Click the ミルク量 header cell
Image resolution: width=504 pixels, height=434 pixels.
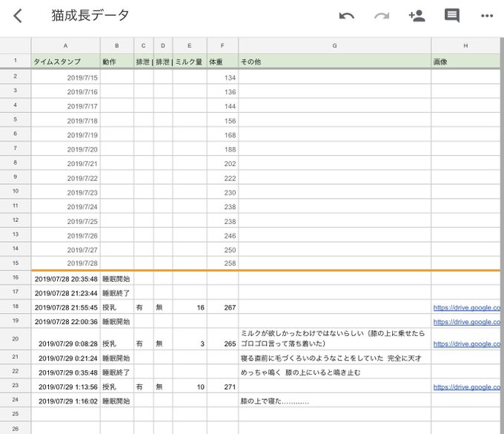[190, 62]
